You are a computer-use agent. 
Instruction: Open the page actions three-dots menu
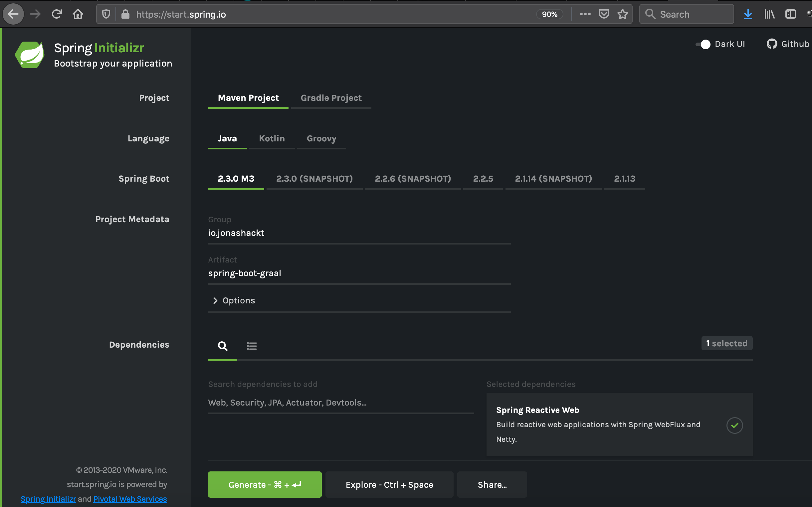pyautogui.click(x=585, y=14)
